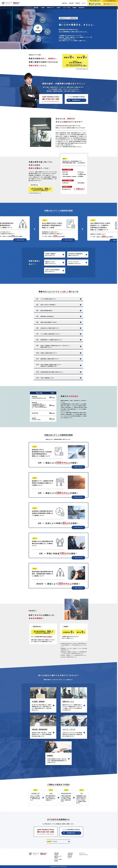Expand Q10 about 年俸制

coord(59,353)
